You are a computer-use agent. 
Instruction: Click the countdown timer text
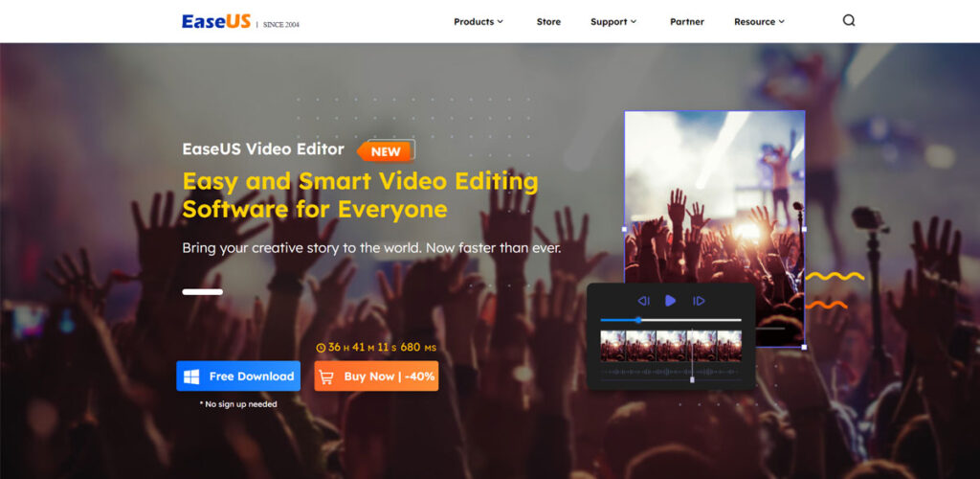click(x=382, y=348)
